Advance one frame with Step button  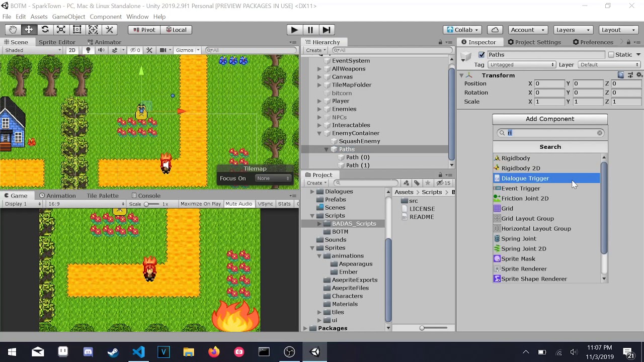pyautogui.click(x=327, y=30)
